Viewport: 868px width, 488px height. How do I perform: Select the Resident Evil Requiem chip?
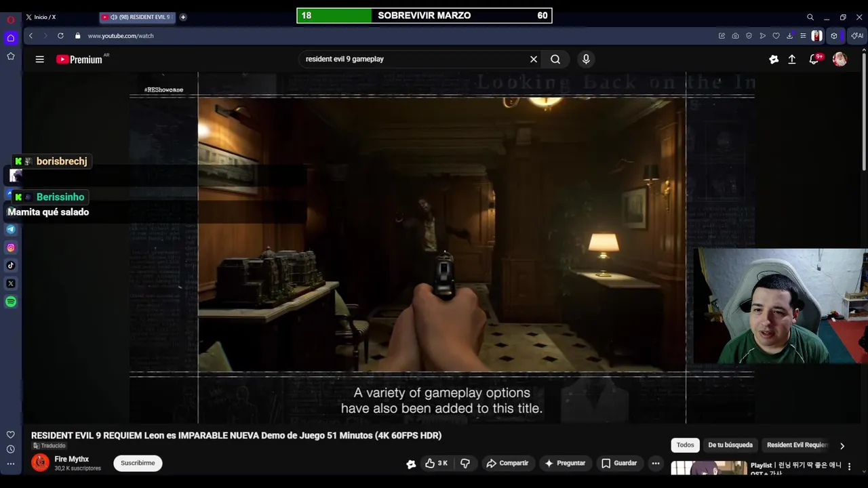tap(797, 445)
